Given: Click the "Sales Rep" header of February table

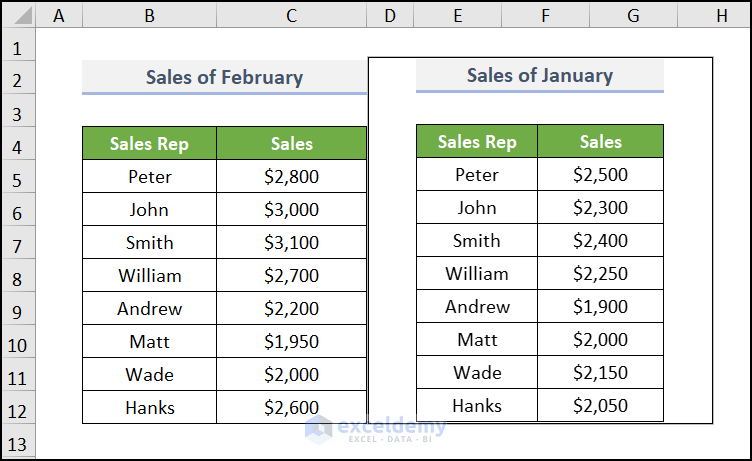Looking at the screenshot, I should [149, 143].
